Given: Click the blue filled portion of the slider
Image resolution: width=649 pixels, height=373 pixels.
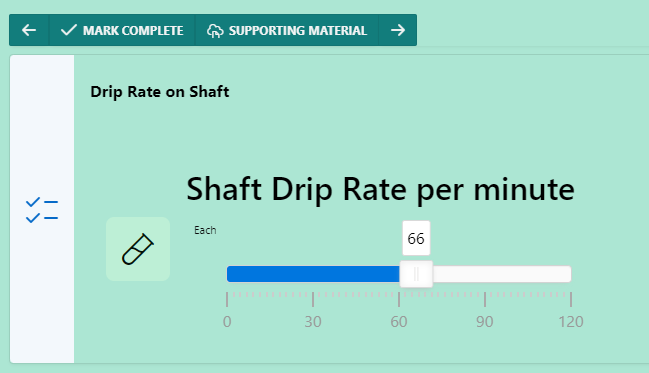Looking at the screenshot, I should pyautogui.click(x=313, y=274).
